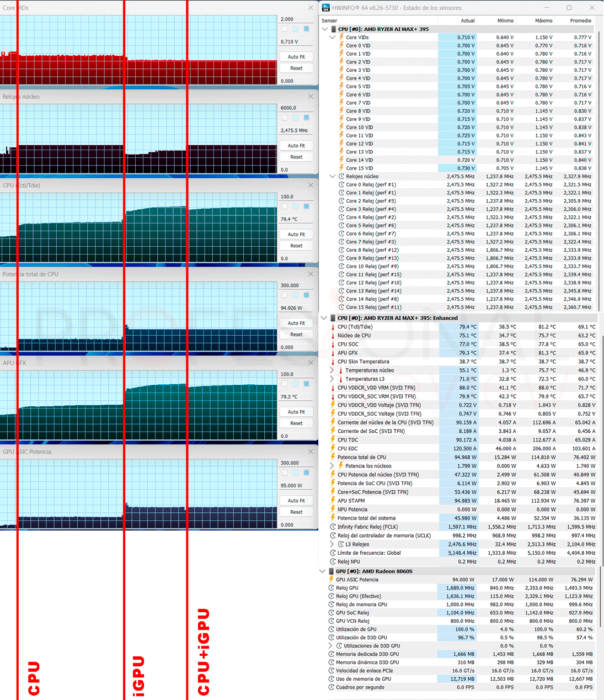Click the thermometer icon beside CPU Skin Temperatura
The image size is (604, 700).
tap(333, 362)
